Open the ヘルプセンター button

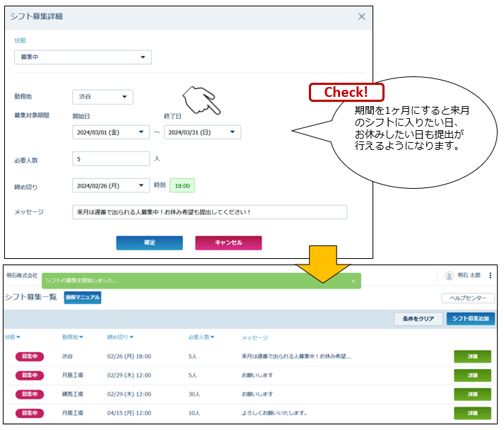(x=468, y=298)
